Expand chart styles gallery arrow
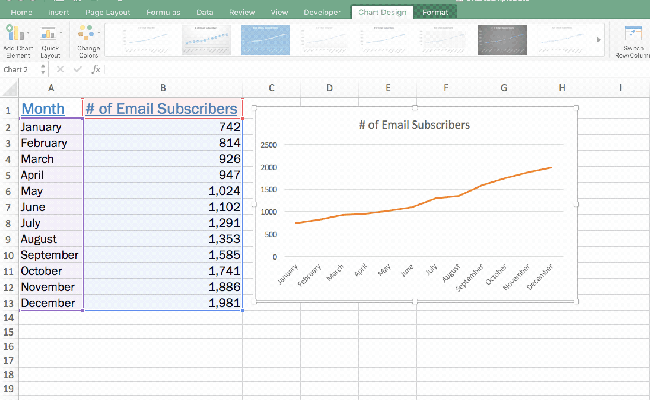Image resolution: width=650 pixels, height=400 pixels. pos(599,40)
